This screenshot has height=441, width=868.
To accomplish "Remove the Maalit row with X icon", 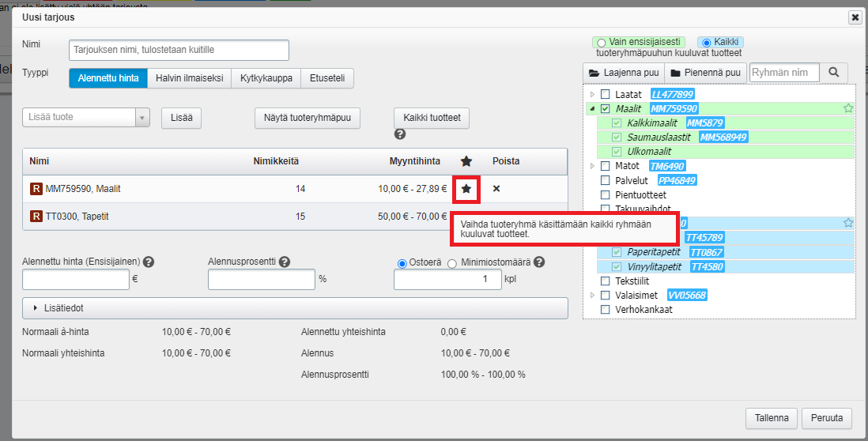I will tap(496, 189).
